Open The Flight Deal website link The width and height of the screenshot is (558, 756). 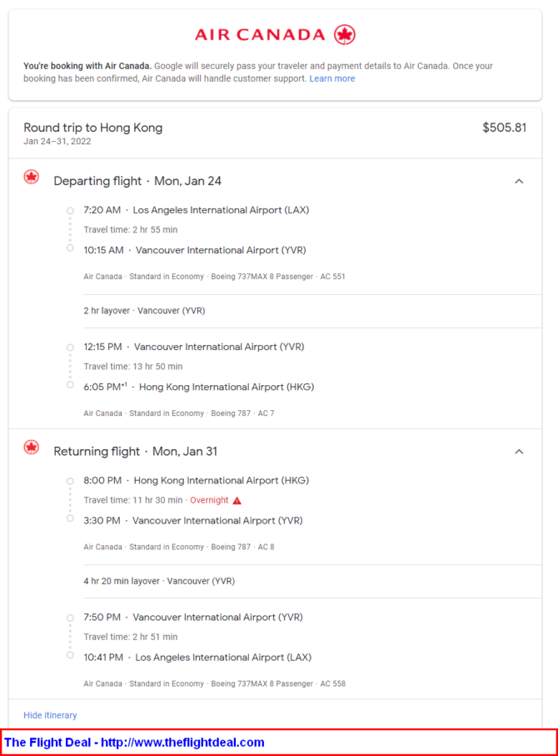[134, 742]
